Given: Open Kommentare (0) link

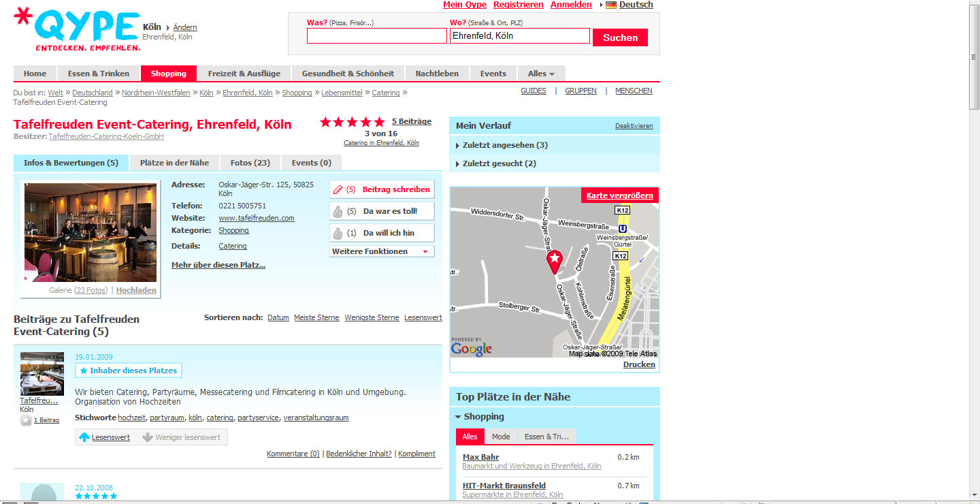Looking at the screenshot, I should tap(293, 454).
